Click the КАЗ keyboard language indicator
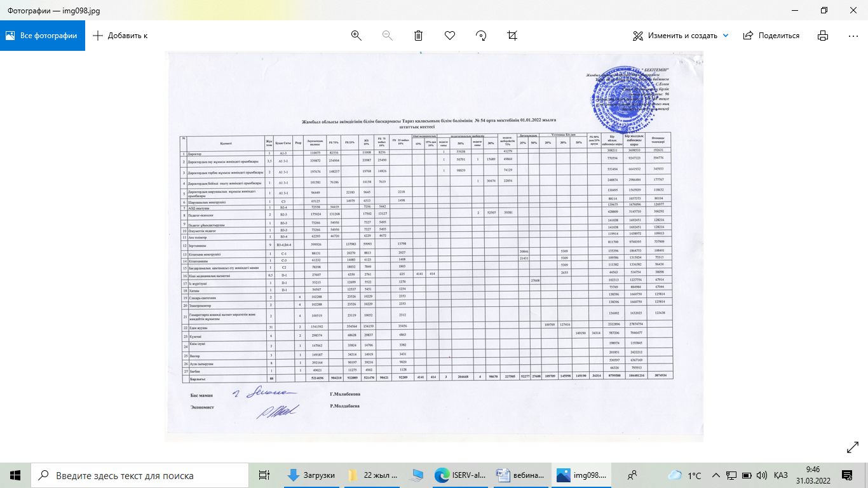The width and height of the screenshot is (868, 488). click(781, 475)
